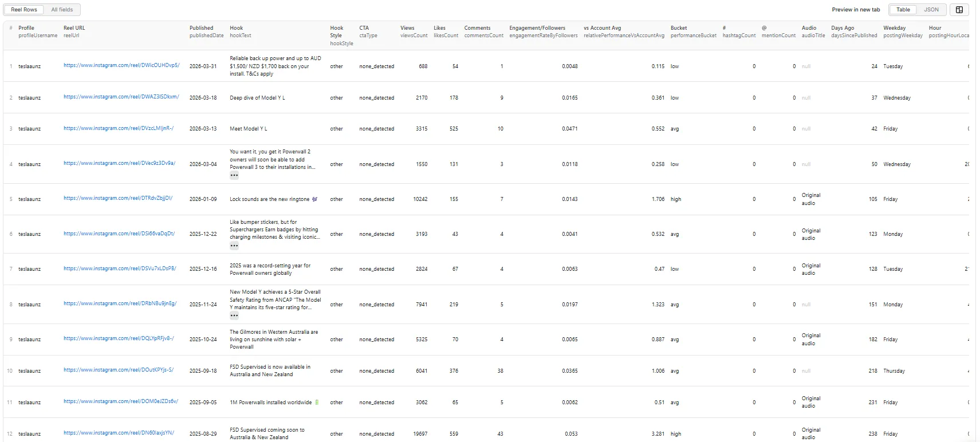Click the Likes column header
The image size is (980, 442).
(x=446, y=31)
